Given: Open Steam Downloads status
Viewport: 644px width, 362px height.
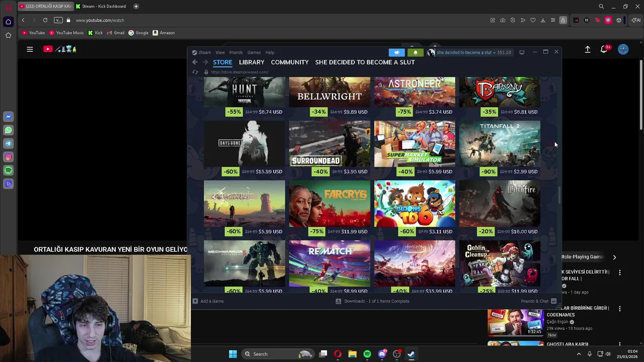Looking at the screenshot, I should point(373,301).
